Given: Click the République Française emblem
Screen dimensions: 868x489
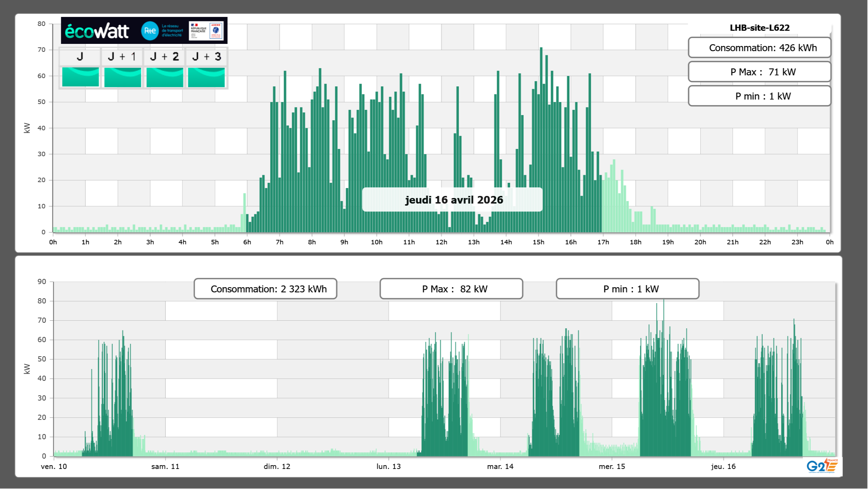Looking at the screenshot, I should click(x=198, y=31).
